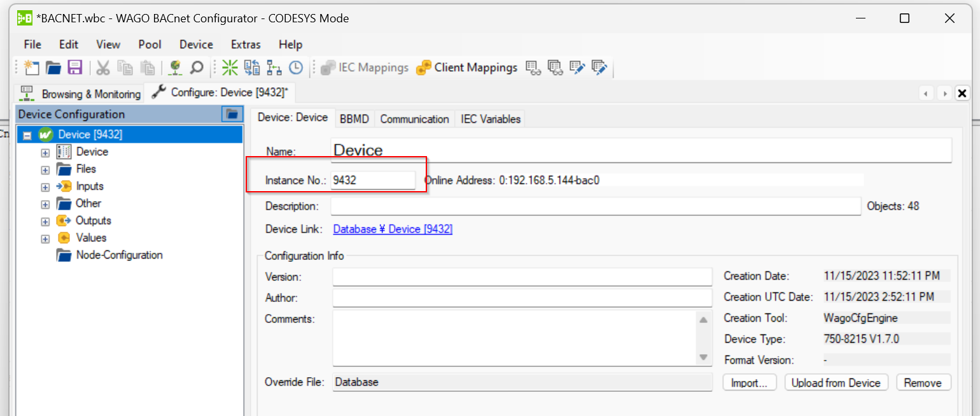
Task: Select the Device: Device tab
Action: coord(292,118)
